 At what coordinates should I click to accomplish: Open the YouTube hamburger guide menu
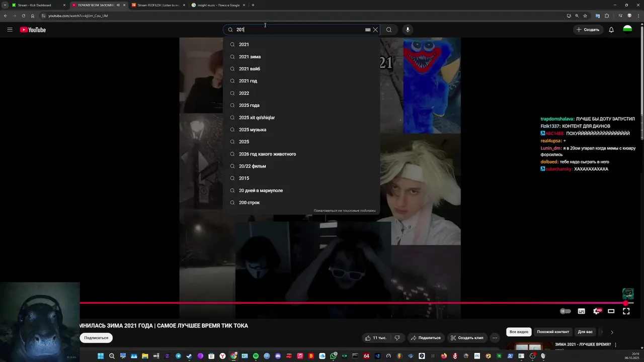click(10, 30)
